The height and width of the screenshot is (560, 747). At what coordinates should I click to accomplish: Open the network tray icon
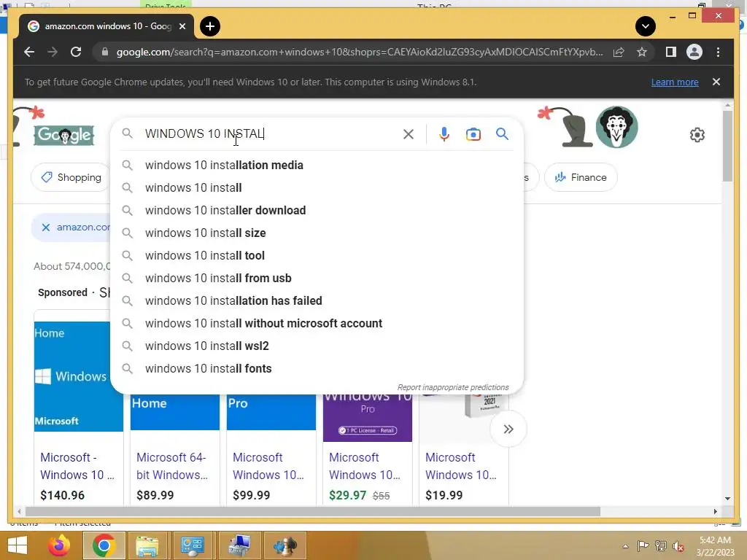[661, 546]
